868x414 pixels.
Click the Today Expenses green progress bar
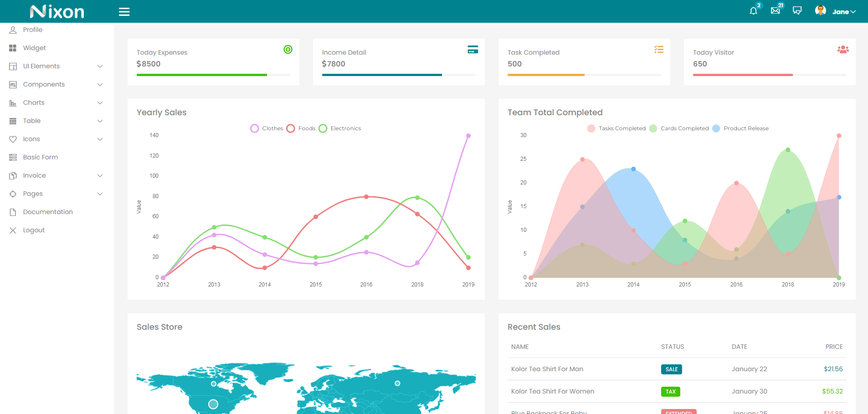point(202,75)
